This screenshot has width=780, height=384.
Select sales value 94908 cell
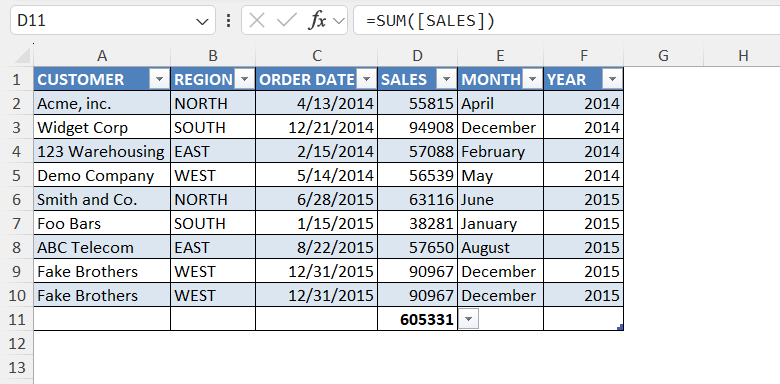(418, 127)
